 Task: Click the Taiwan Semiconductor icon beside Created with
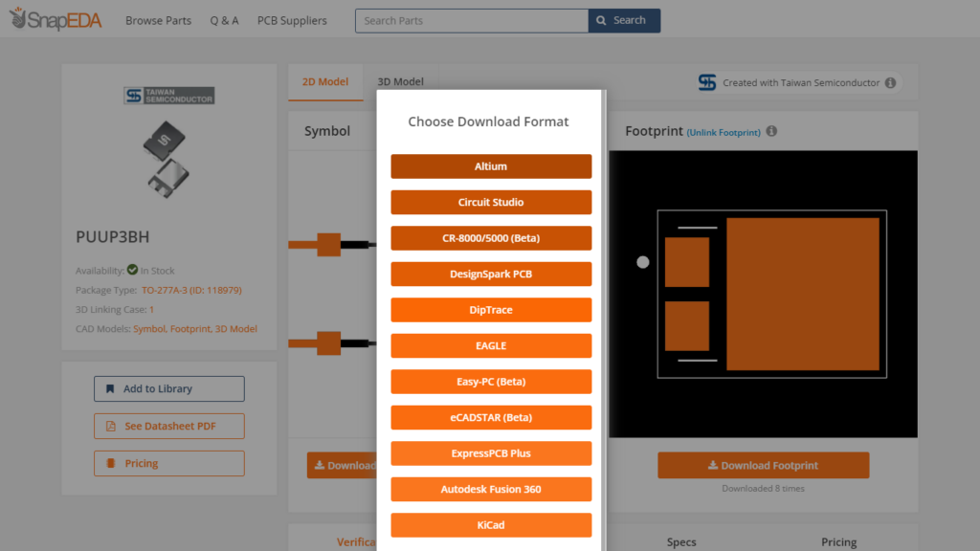click(x=707, y=82)
